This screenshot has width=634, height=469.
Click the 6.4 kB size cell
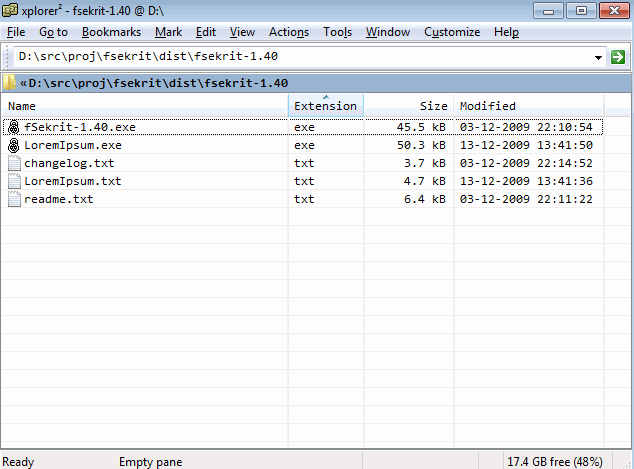tap(425, 199)
